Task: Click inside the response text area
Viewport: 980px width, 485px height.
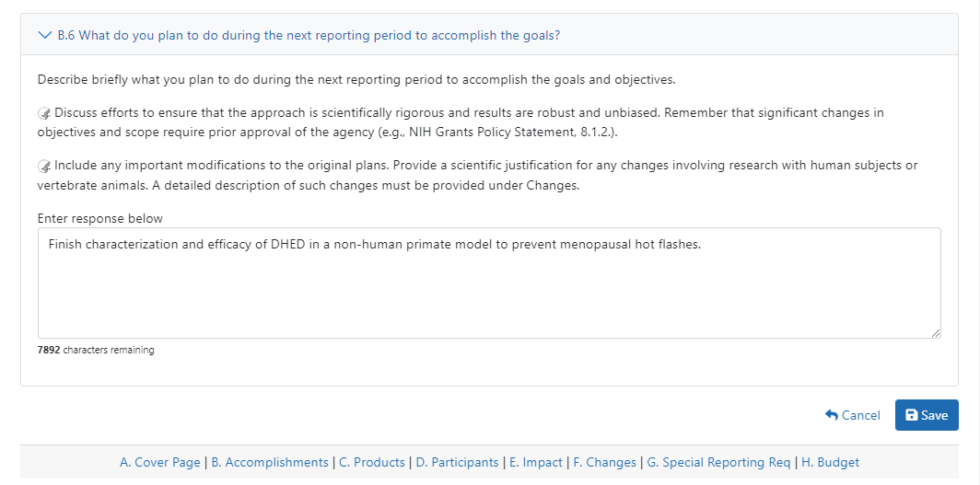Action: tap(488, 285)
